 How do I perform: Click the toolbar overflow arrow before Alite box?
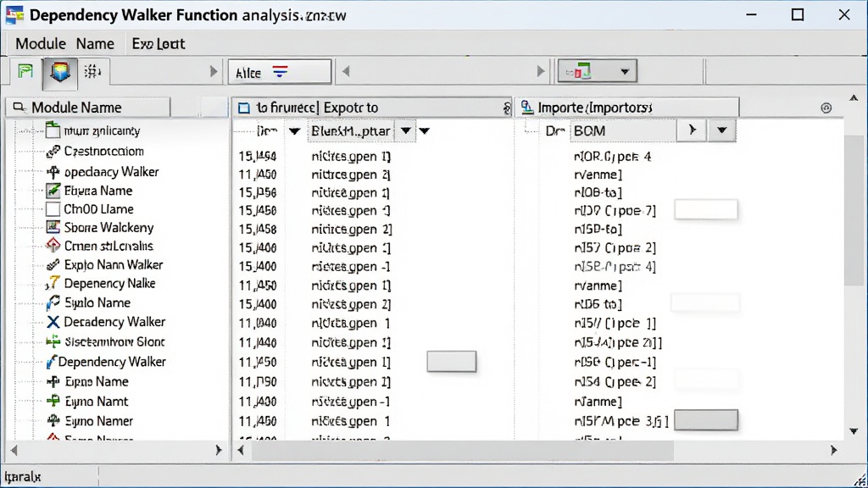[214, 71]
